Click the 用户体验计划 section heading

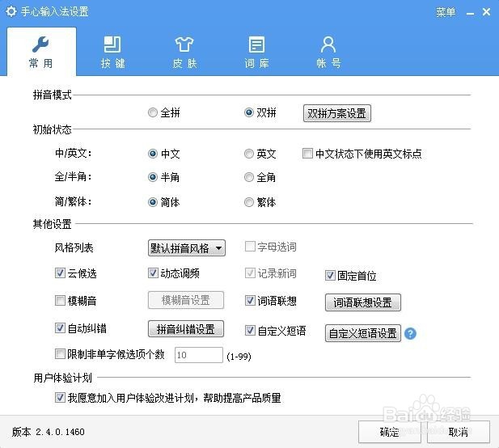pyautogui.click(x=63, y=378)
